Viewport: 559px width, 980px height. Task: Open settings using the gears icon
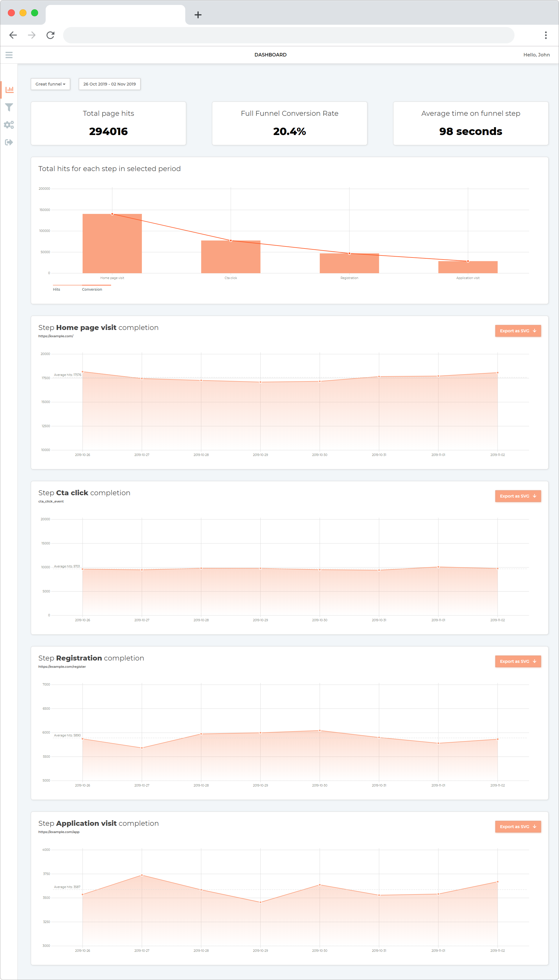[x=9, y=125]
